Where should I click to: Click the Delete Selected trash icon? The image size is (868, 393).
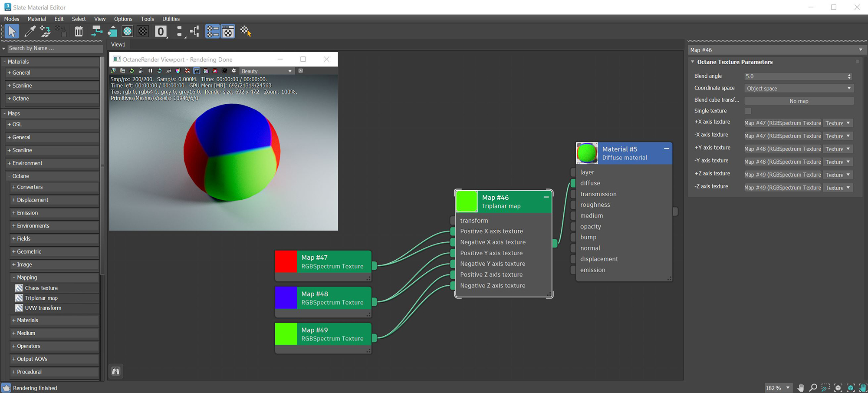[x=79, y=31]
